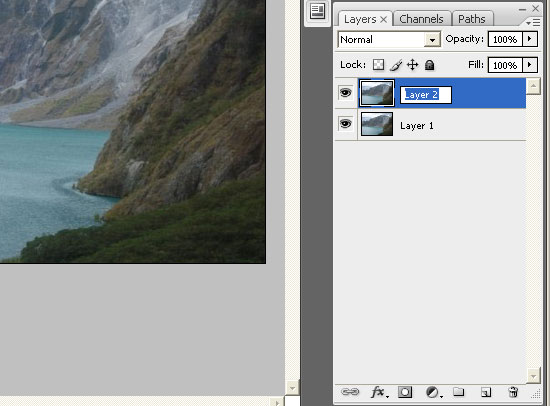Switch to the Paths tab
Screen dimensions: 550x406
click(x=472, y=19)
